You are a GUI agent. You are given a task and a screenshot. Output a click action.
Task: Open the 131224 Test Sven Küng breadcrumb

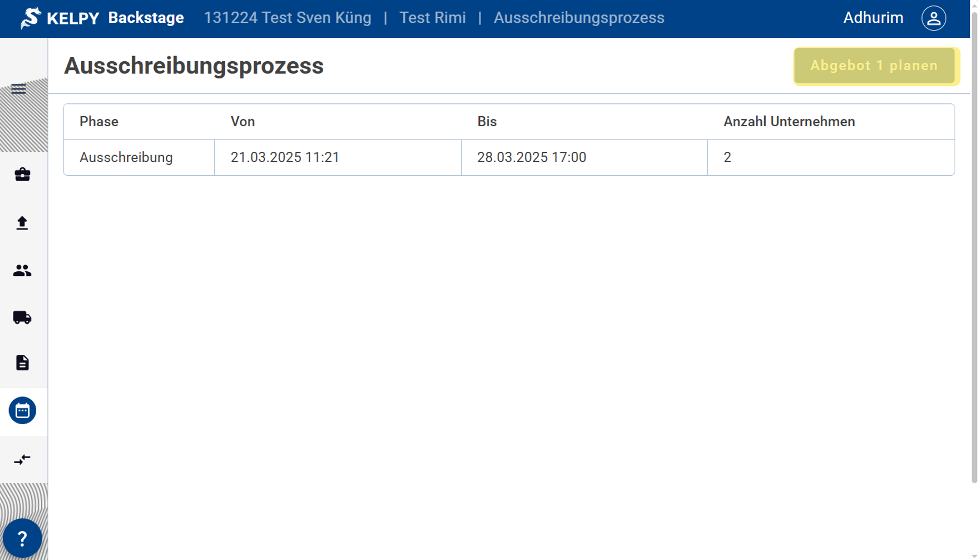(x=287, y=18)
